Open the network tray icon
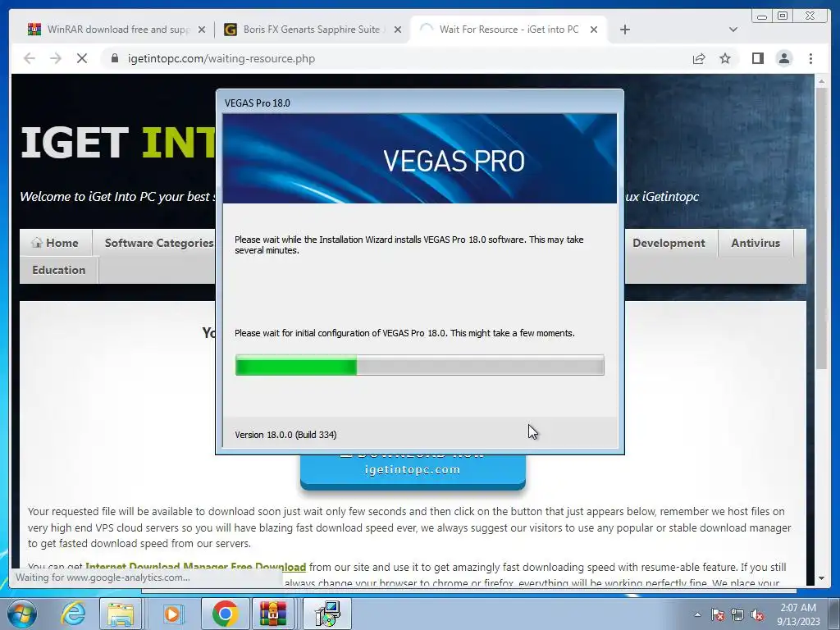840x630 pixels. (x=737, y=614)
